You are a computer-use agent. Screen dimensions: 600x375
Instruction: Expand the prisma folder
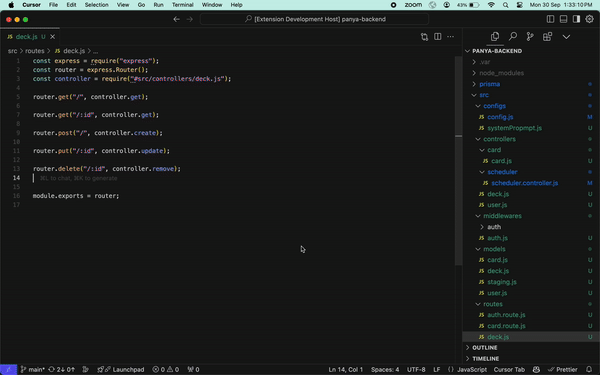point(531,84)
